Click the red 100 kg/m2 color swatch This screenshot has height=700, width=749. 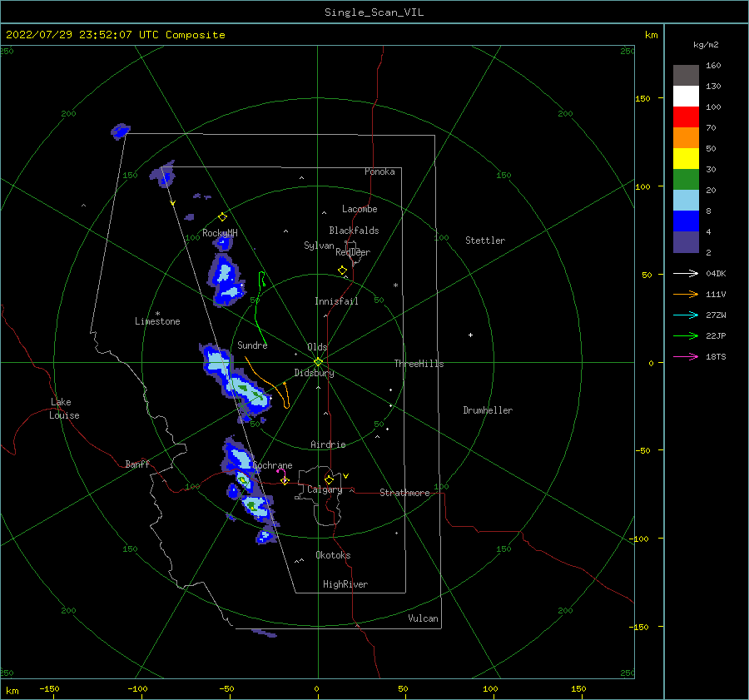(x=686, y=117)
